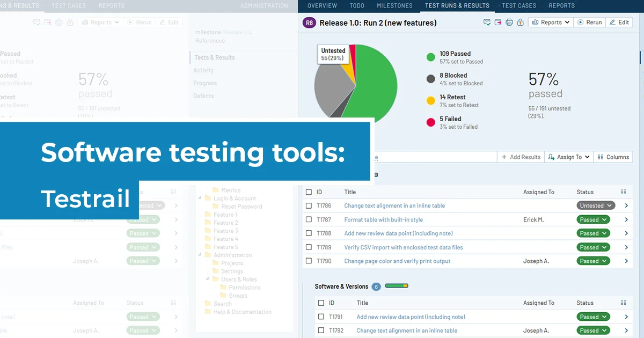644x338 pixels.
Task: Open the Reports dropdown menu
Action: 551,23
